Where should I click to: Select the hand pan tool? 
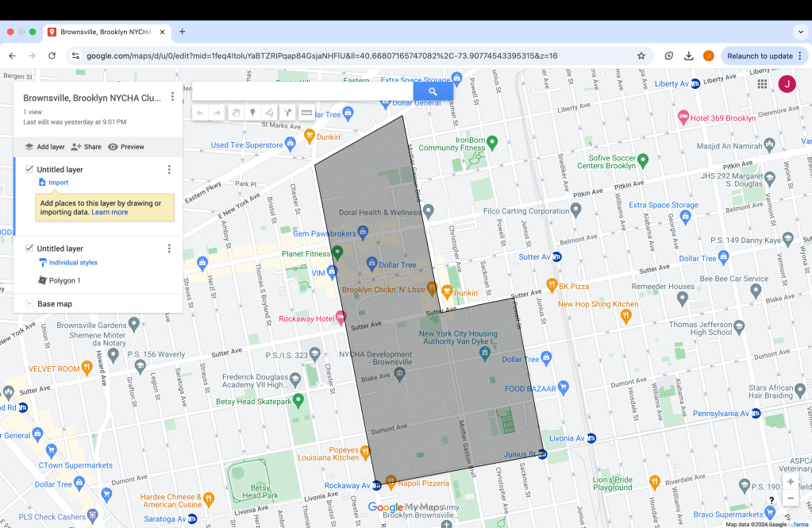(x=236, y=113)
